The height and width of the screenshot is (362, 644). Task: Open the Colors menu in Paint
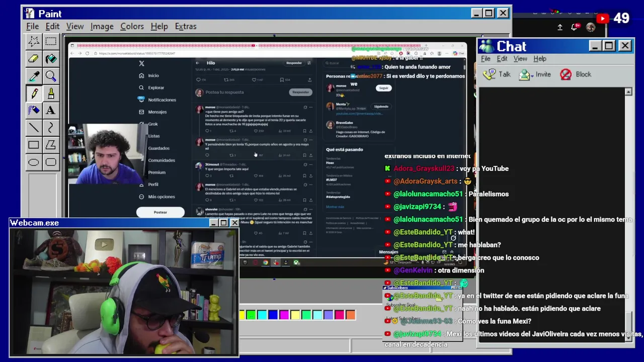click(x=132, y=26)
